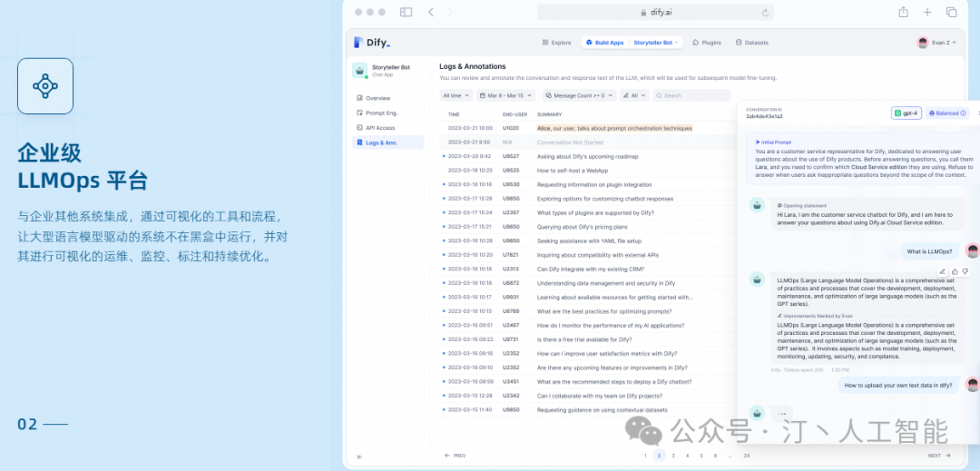Open the All time filter dropdown
Viewport: 980px width, 471px height.
[x=456, y=95]
